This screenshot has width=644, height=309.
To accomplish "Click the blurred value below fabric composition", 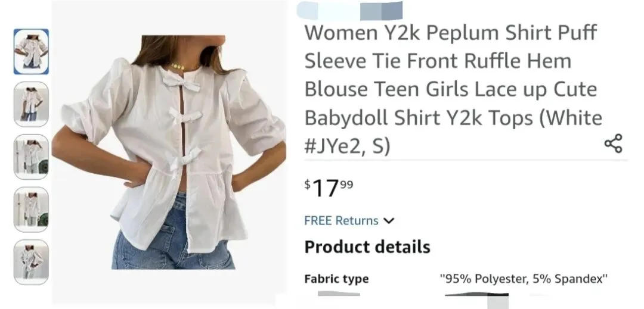I will click(x=476, y=294).
